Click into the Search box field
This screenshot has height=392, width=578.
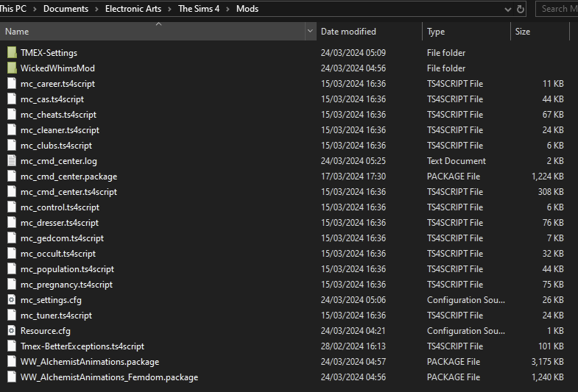[x=557, y=9]
